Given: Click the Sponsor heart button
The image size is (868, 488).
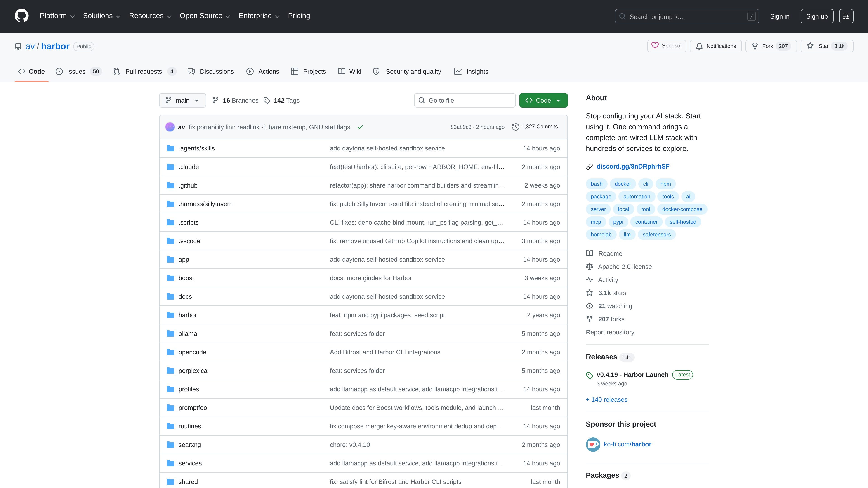Looking at the screenshot, I should (x=667, y=46).
